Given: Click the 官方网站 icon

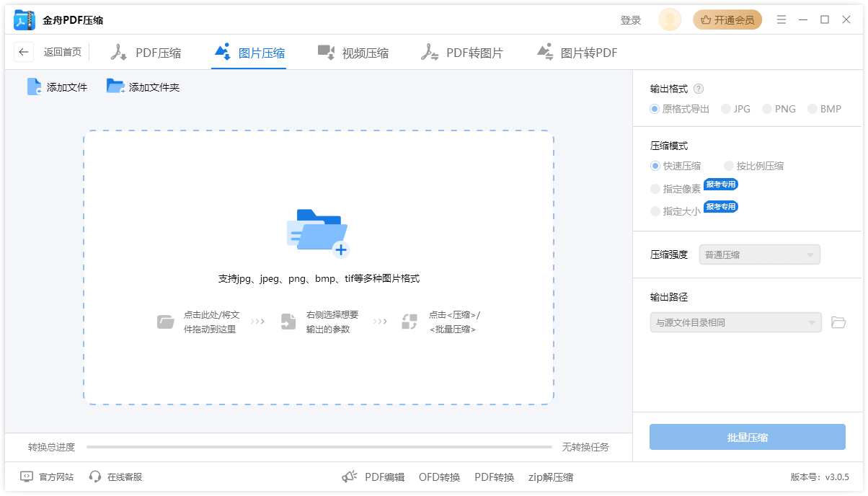Looking at the screenshot, I should (26, 477).
